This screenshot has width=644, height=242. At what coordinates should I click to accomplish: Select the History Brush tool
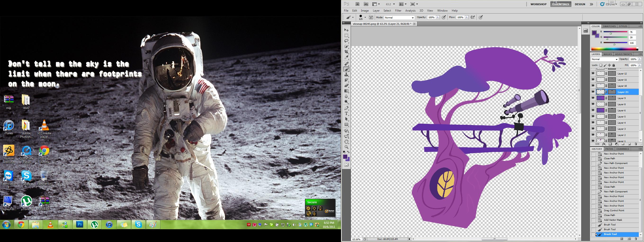point(346,80)
